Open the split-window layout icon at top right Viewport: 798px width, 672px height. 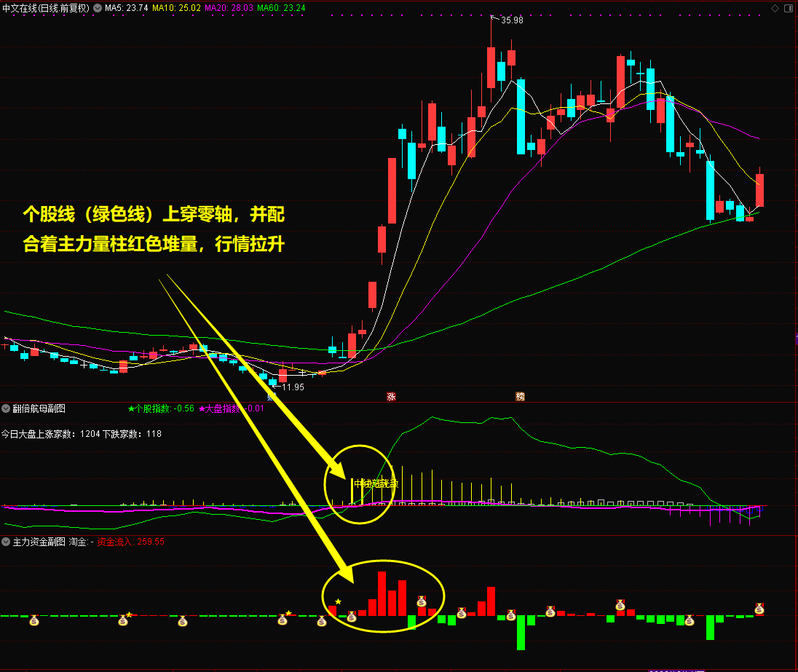coord(789,8)
